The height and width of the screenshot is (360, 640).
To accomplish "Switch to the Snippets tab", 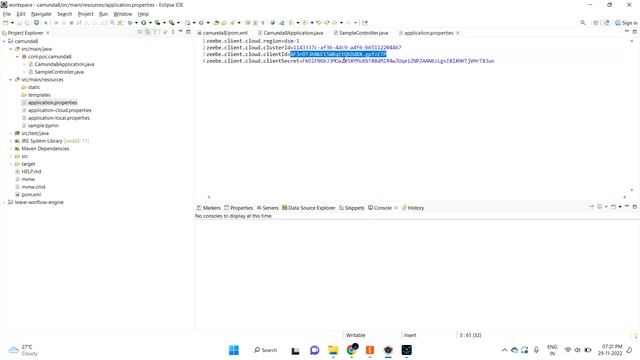I will (x=351, y=208).
